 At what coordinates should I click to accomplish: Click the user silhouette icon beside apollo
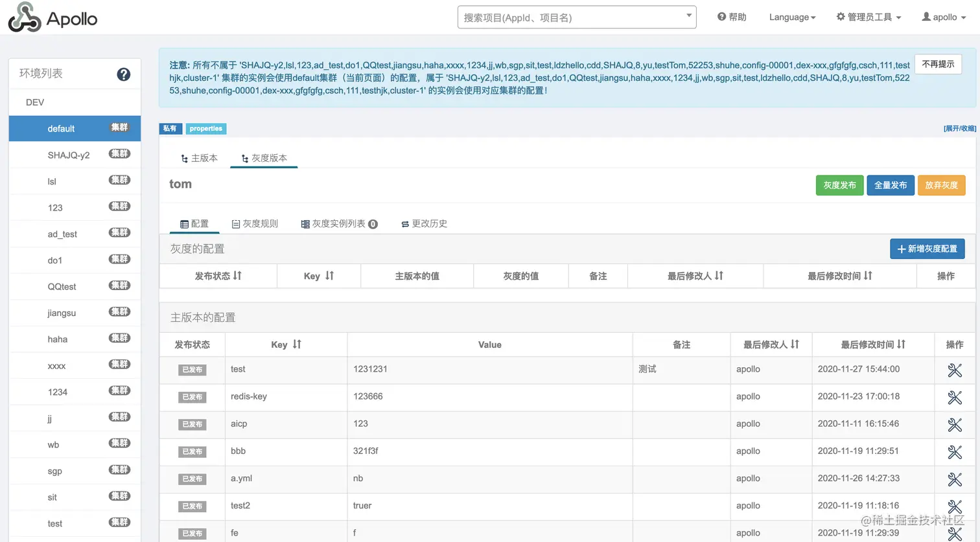[x=926, y=17]
